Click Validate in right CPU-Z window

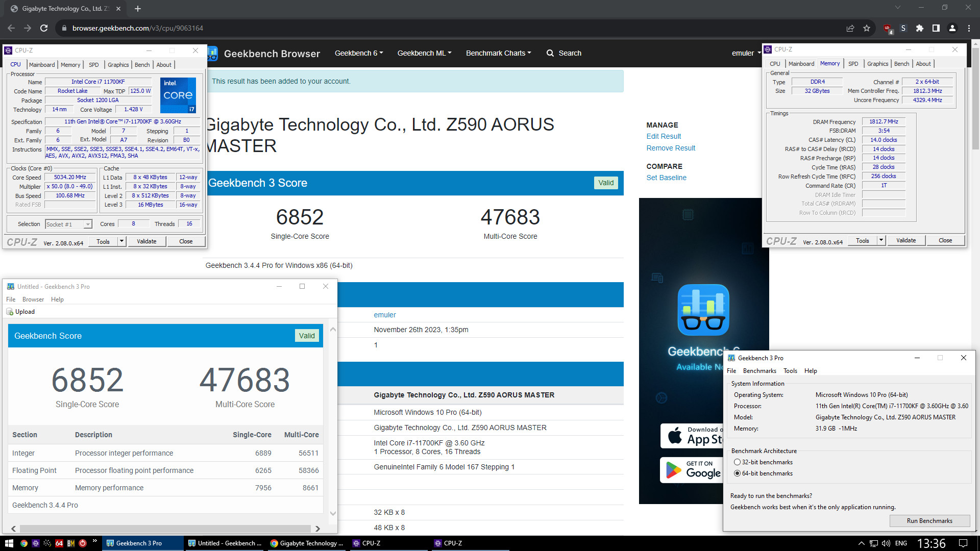[906, 240]
